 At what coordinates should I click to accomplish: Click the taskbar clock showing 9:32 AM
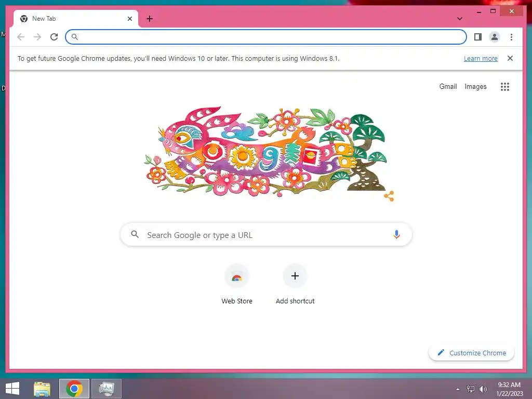coord(509,389)
